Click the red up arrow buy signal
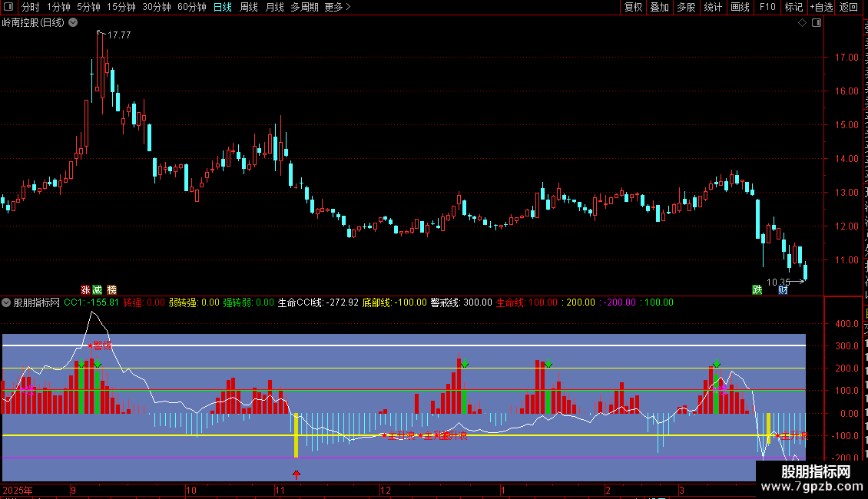This screenshot has width=868, height=499. (297, 474)
